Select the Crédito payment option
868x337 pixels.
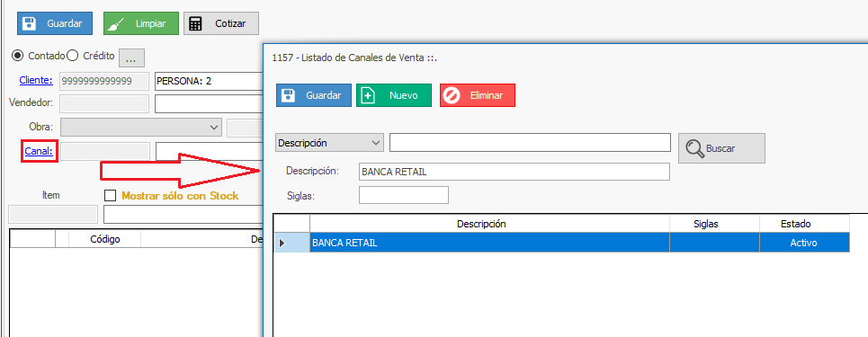tap(72, 56)
